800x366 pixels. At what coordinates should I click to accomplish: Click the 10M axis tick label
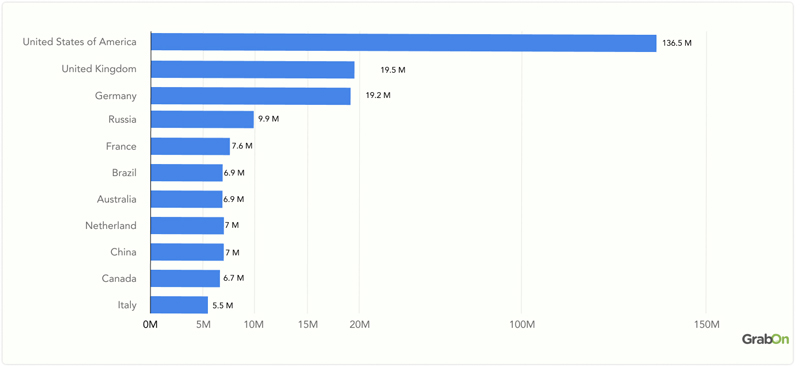click(254, 325)
